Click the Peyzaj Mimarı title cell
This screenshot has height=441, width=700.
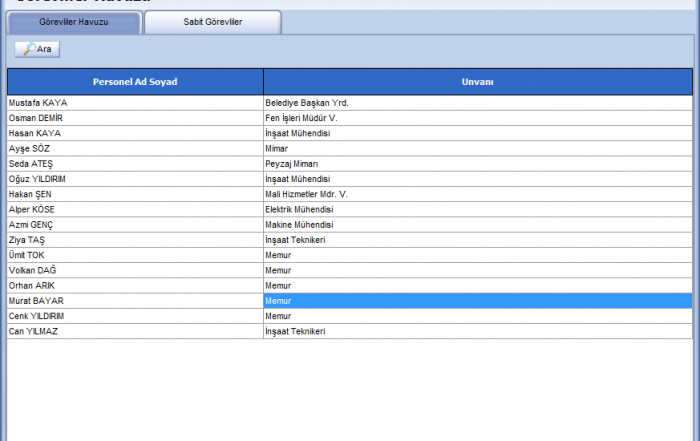[477, 163]
